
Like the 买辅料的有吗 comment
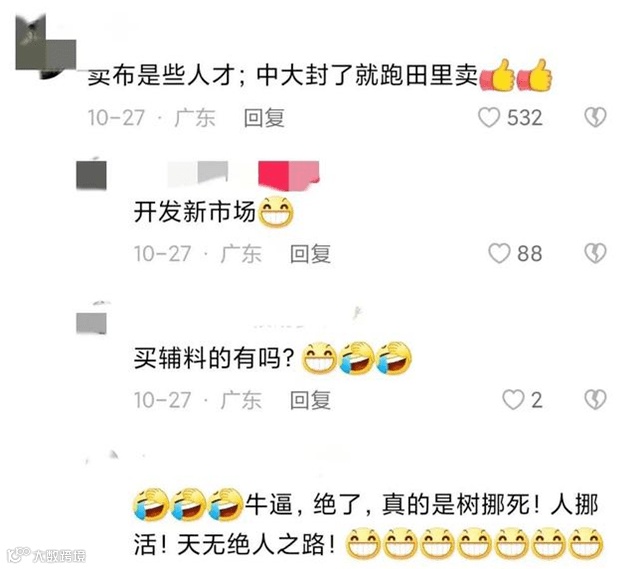coord(513,400)
